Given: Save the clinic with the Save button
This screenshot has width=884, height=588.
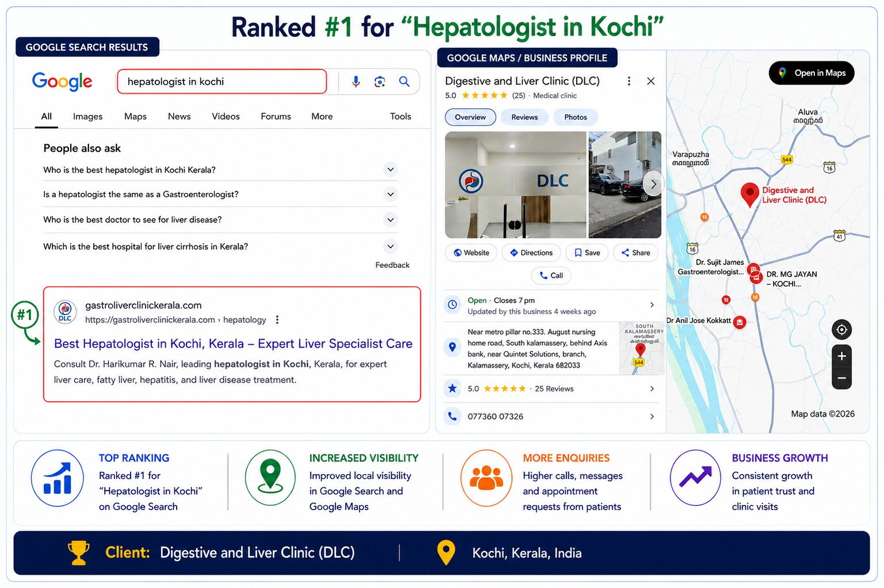Looking at the screenshot, I should click(x=587, y=253).
